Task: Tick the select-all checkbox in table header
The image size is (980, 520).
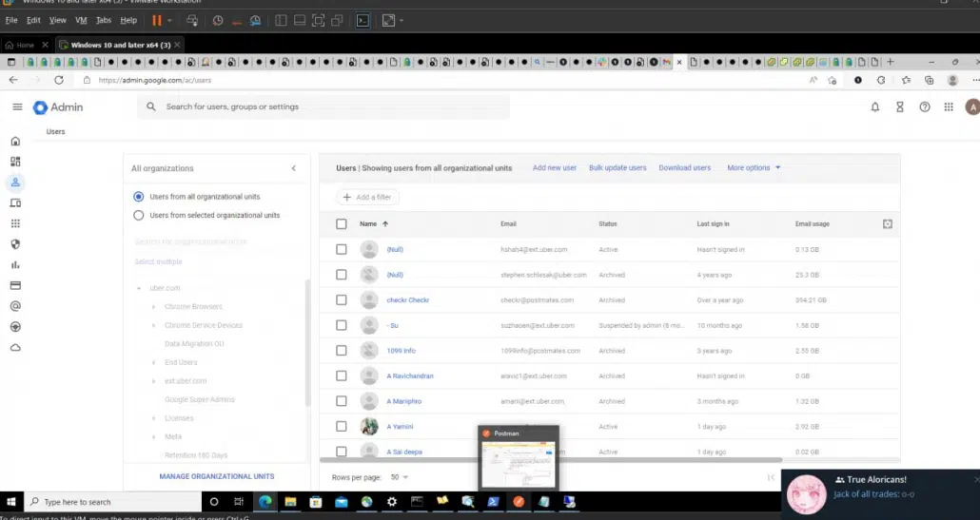Action: 342,223
